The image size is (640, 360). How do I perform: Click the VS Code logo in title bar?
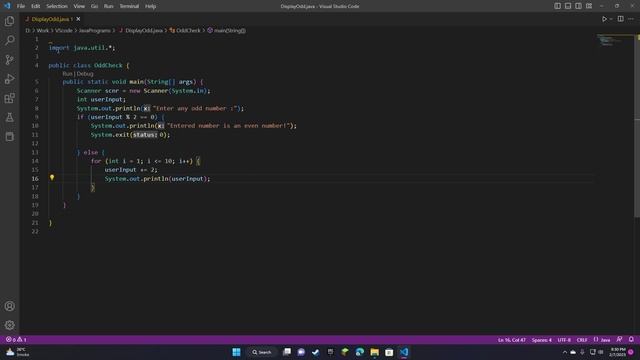point(7,6)
